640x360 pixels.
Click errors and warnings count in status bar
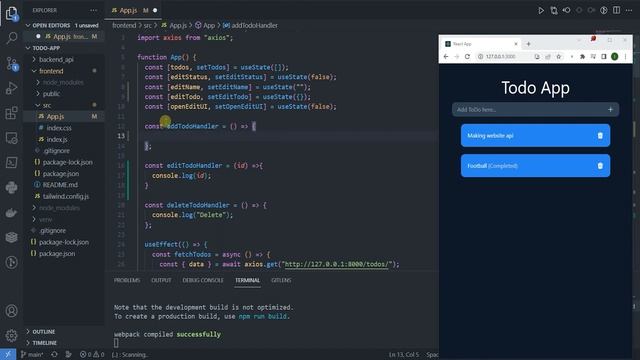[92, 354]
